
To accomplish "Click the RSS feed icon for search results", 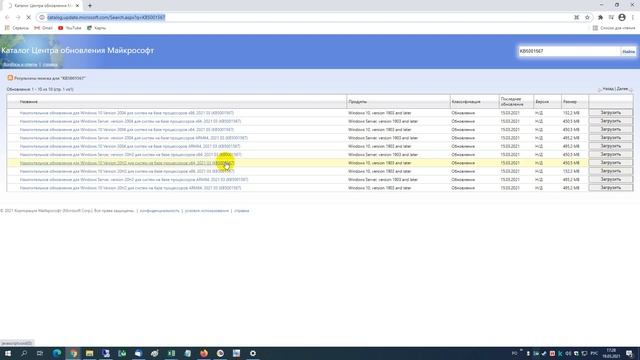I will click(10, 78).
